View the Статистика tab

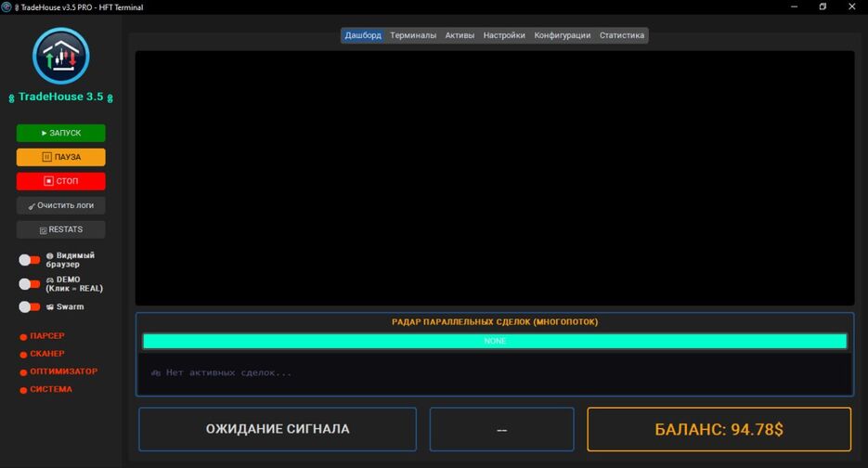[622, 35]
